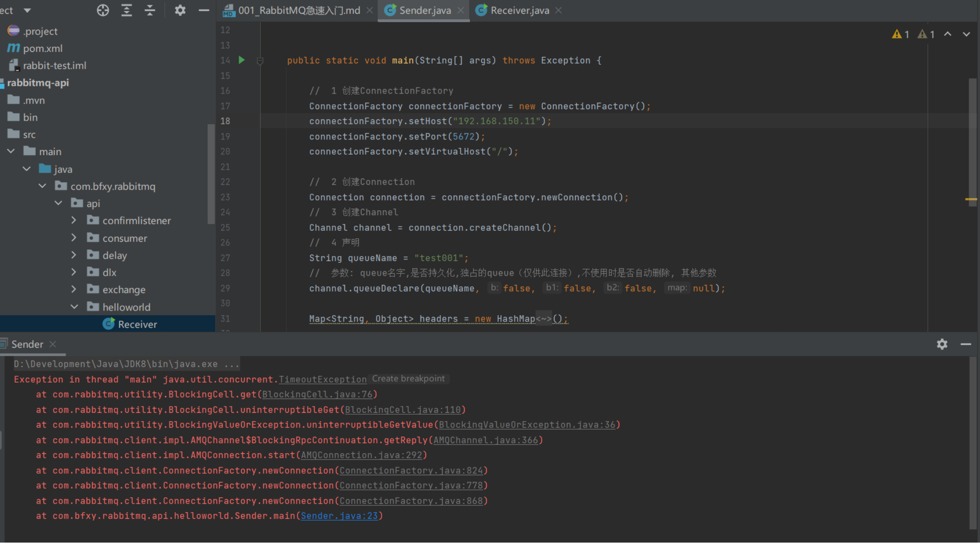
Task: Click the weak warning indicator showing 1
Action: click(926, 34)
